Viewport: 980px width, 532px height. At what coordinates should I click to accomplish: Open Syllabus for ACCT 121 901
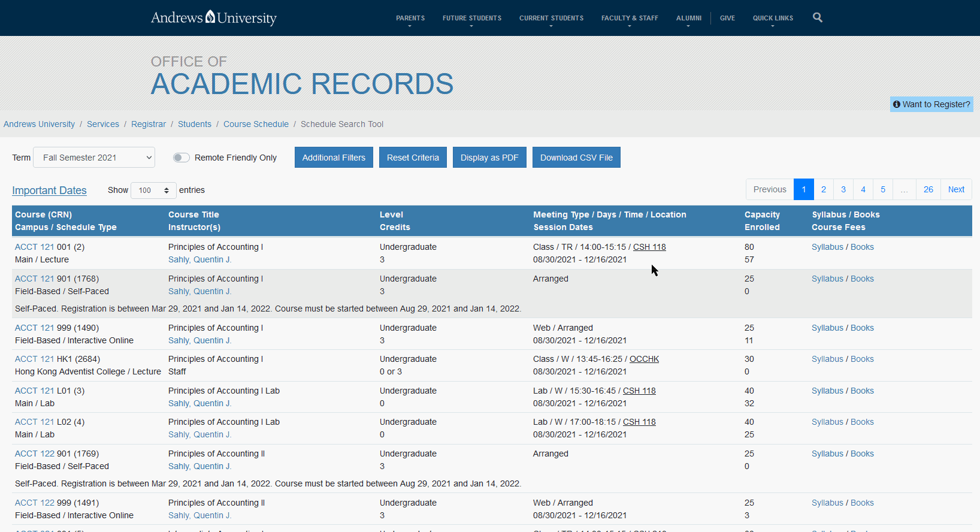click(827, 279)
